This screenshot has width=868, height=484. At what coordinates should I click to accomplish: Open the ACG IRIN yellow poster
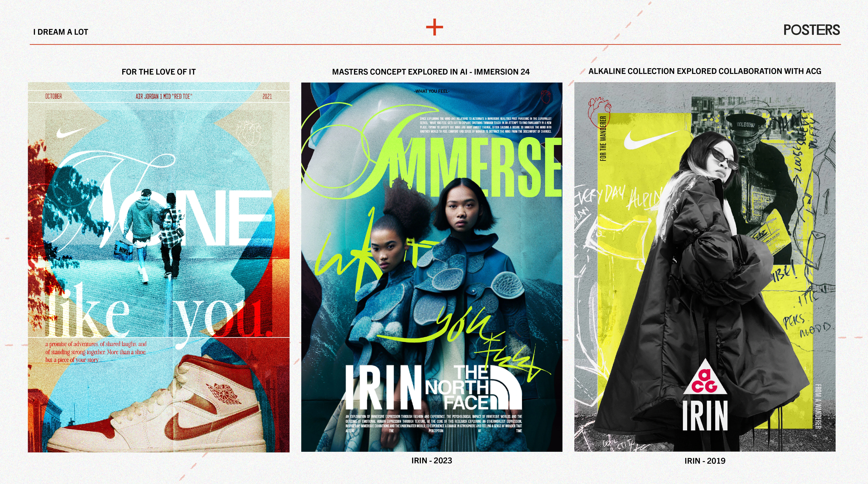pyautogui.click(x=705, y=267)
